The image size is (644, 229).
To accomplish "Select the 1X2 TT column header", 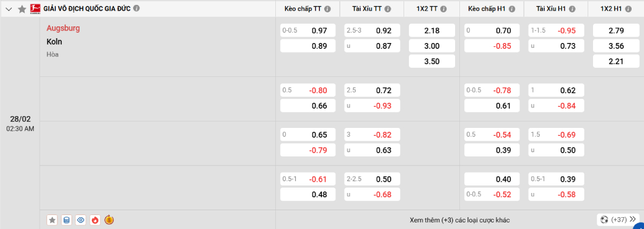I will (428, 9).
